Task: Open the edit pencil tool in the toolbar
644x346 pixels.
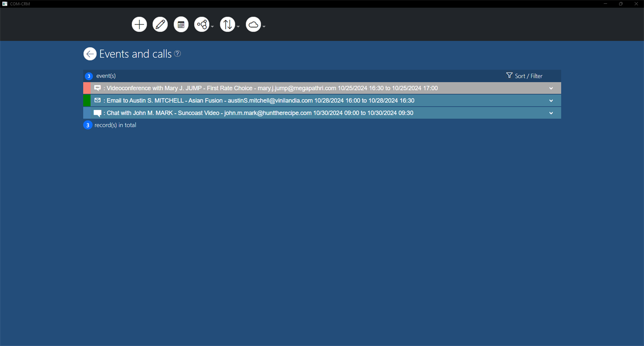Action: (x=160, y=24)
